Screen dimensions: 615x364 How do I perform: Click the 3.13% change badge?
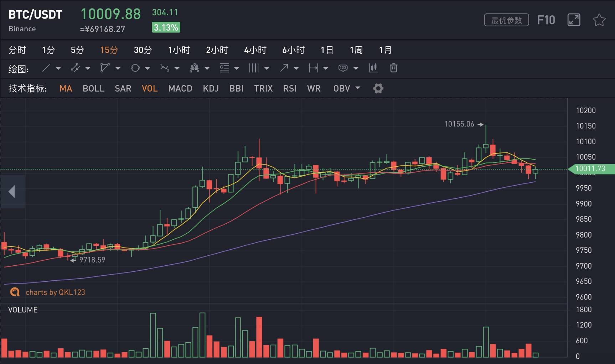(x=166, y=27)
